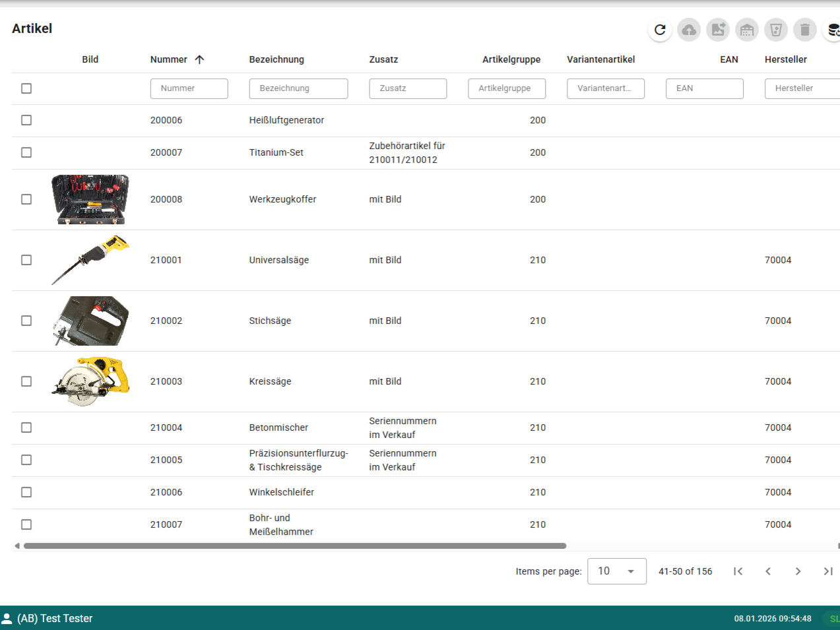Click the Werkzeugkoffer product thumbnail

90,199
